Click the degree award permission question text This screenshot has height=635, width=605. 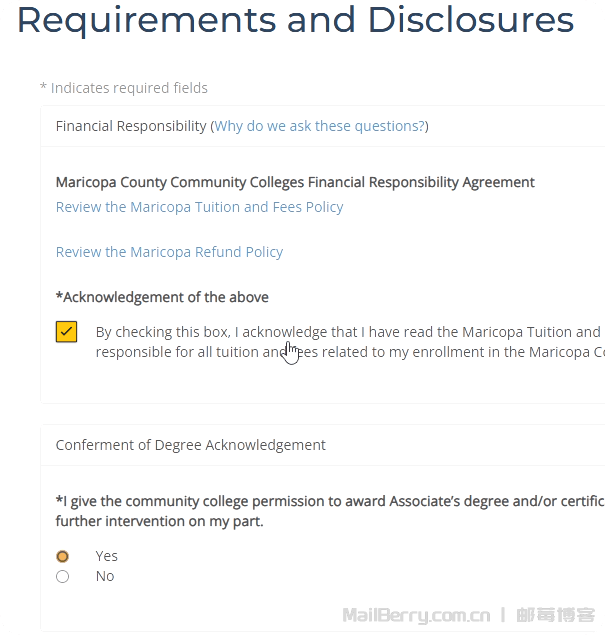click(330, 501)
